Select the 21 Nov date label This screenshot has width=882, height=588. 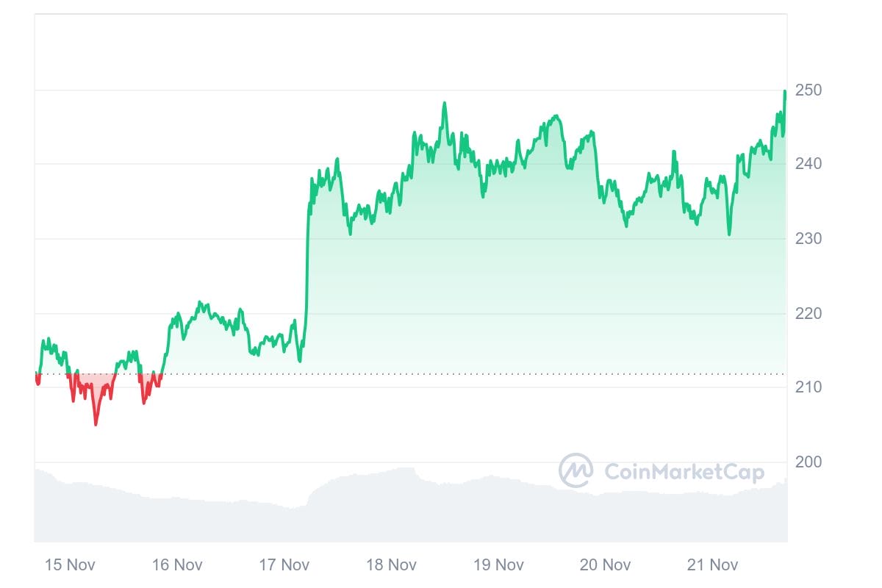point(713,564)
